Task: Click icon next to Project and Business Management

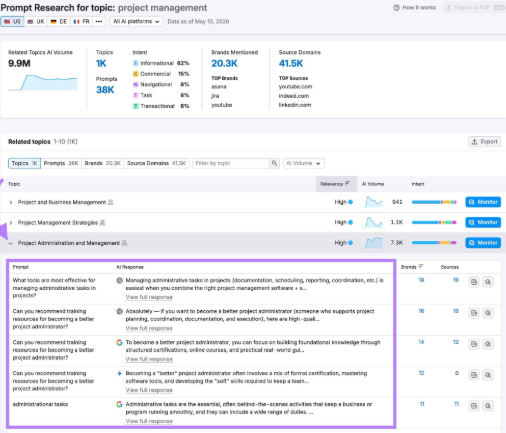Action: coord(111,202)
